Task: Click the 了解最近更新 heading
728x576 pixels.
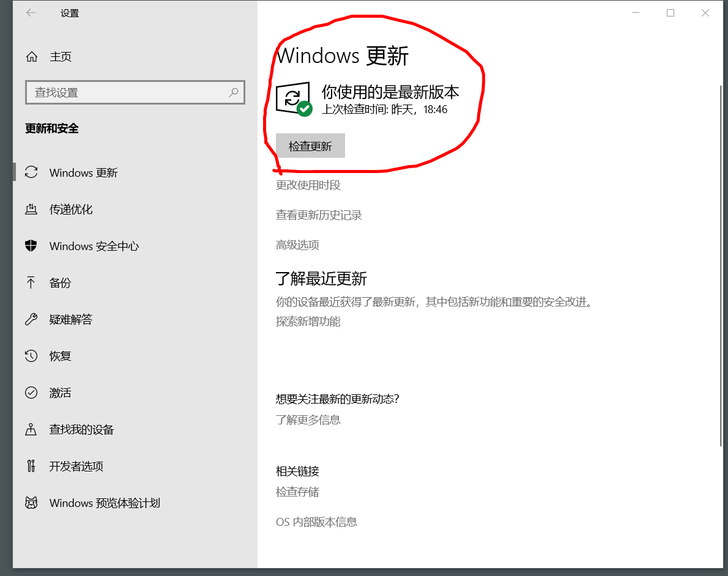Action: (321, 278)
